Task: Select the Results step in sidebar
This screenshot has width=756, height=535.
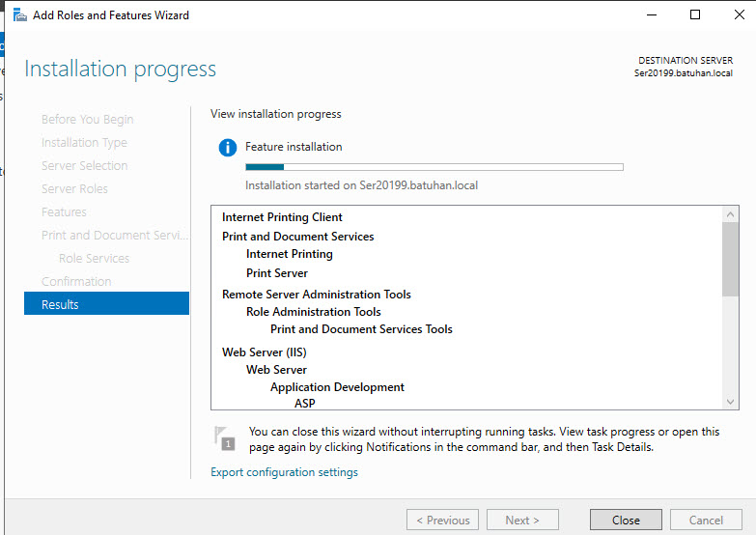Action: (106, 304)
